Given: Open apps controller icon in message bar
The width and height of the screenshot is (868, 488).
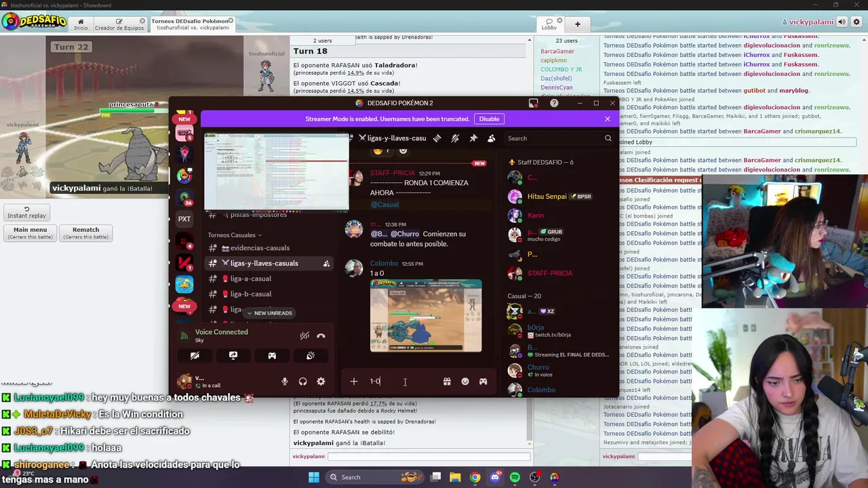Looking at the screenshot, I should coord(483,382).
